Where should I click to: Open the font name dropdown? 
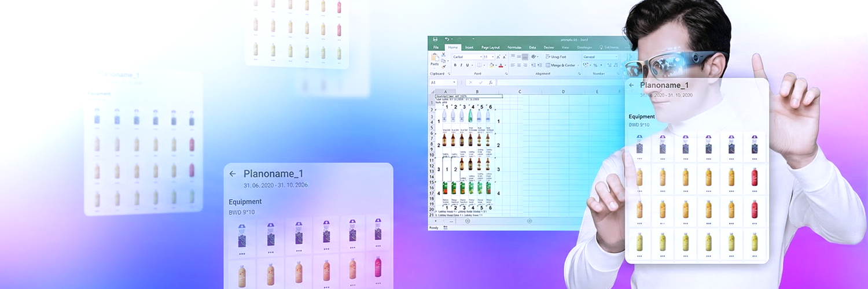(x=480, y=57)
